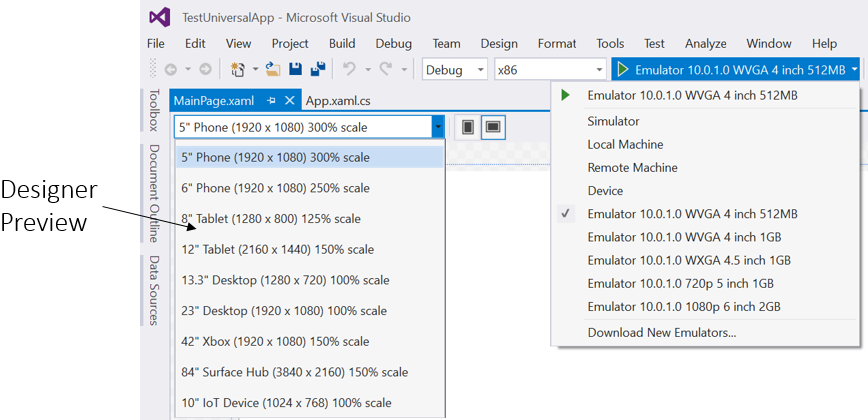Click the Save All icon
The width and height of the screenshot is (868, 420).
(x=318, y=69)
